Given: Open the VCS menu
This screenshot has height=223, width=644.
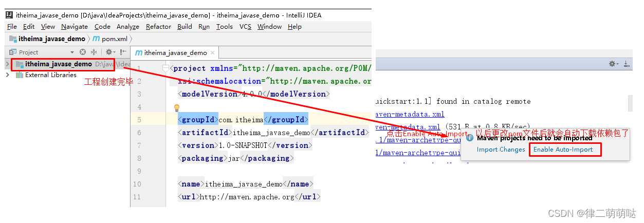Looking at the screenshot, I should (x=245, y=26).
